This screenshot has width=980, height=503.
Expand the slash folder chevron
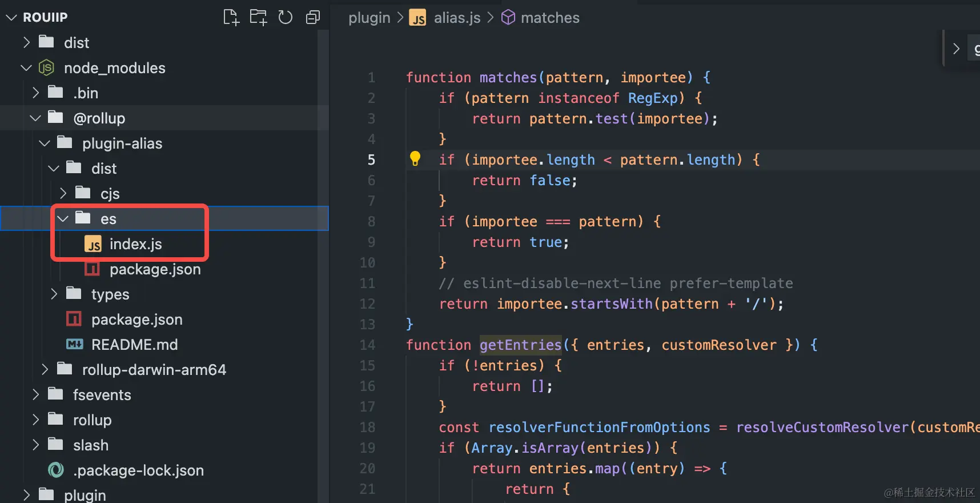tap(35, 445)
